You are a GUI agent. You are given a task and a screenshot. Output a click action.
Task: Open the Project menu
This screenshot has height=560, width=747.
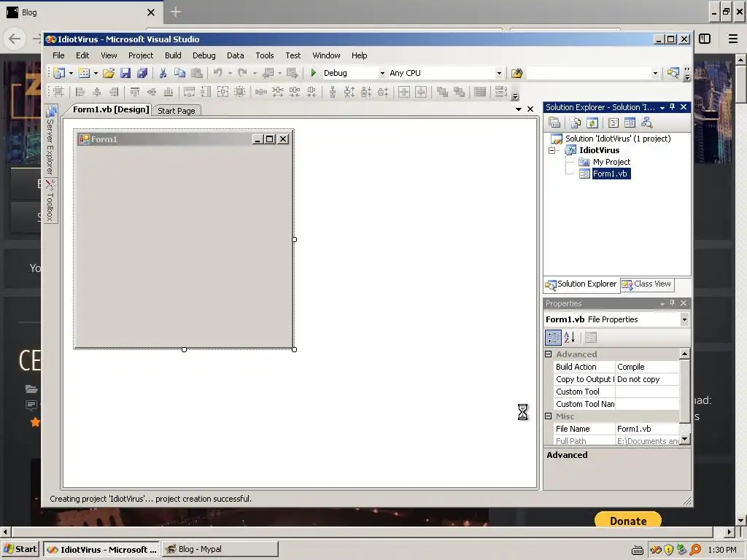click(x=141, y=55)
